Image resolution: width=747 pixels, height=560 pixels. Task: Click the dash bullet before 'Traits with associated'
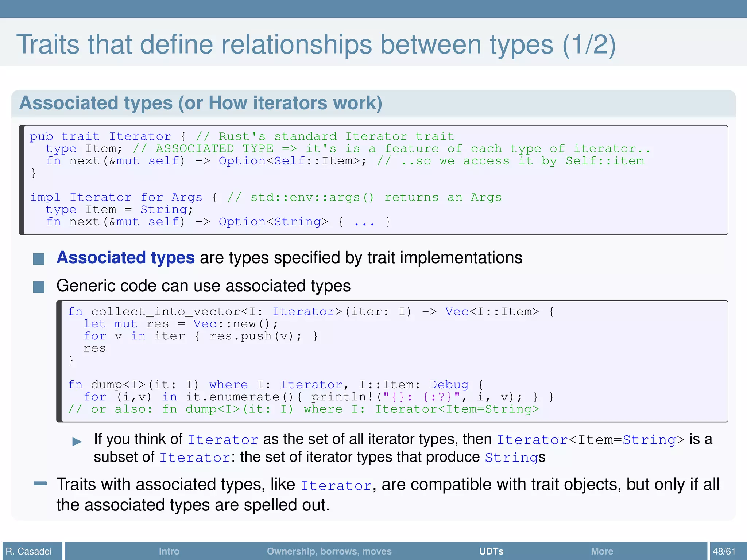pyautogui.click(x=40, y=483)
